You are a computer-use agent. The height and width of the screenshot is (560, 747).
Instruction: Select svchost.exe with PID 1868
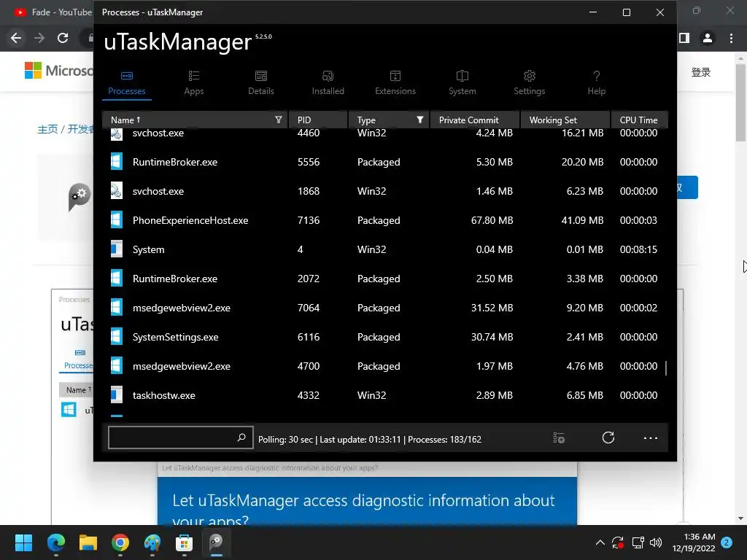pyautogui.click(x=385, y=191)
